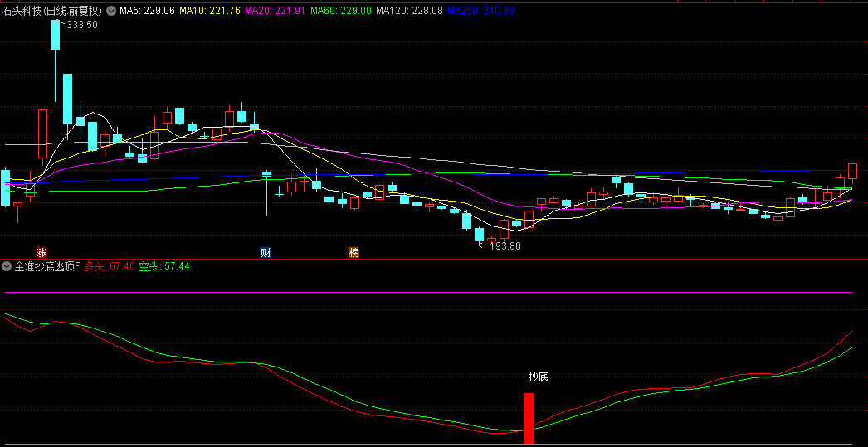The height and width of the screenshot is (447, 868).
Task: Click the red 多头 value label
Action: 110,267
